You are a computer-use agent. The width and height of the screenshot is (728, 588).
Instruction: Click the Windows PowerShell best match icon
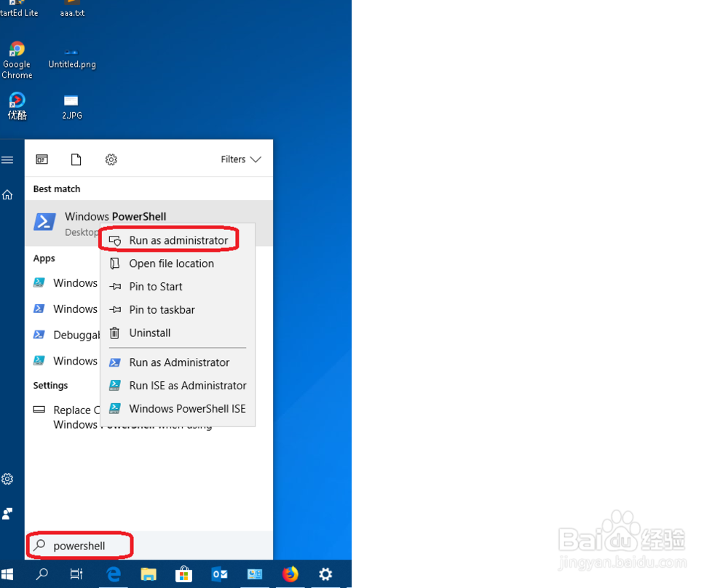[44, 222]
